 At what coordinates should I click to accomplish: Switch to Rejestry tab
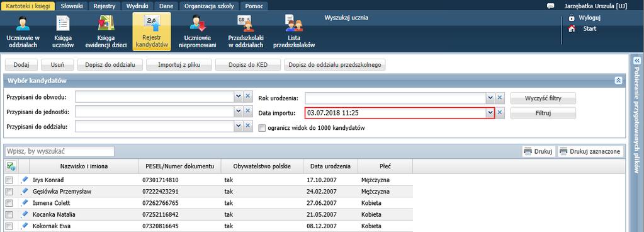click(105, 6)
